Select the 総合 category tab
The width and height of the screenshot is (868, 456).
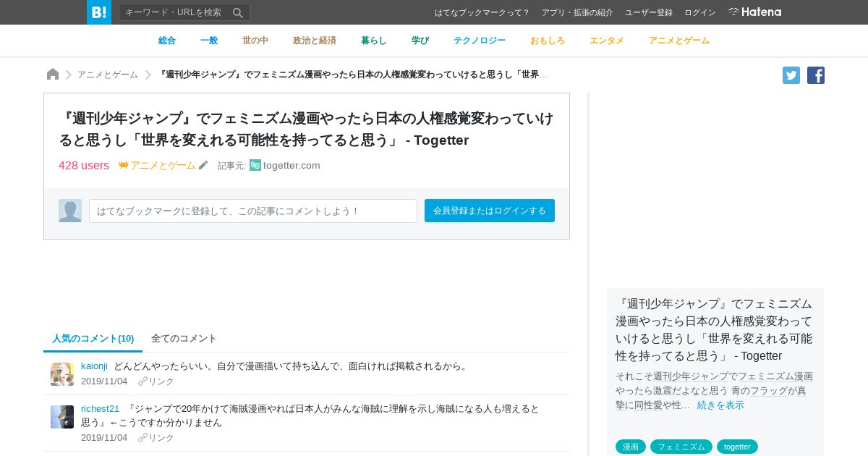click(x=167, y=41)
